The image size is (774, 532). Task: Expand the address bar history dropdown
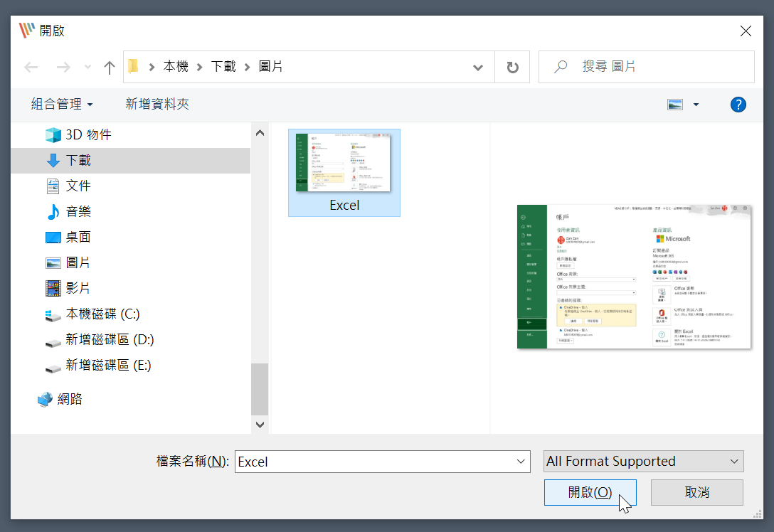(478, 67)
